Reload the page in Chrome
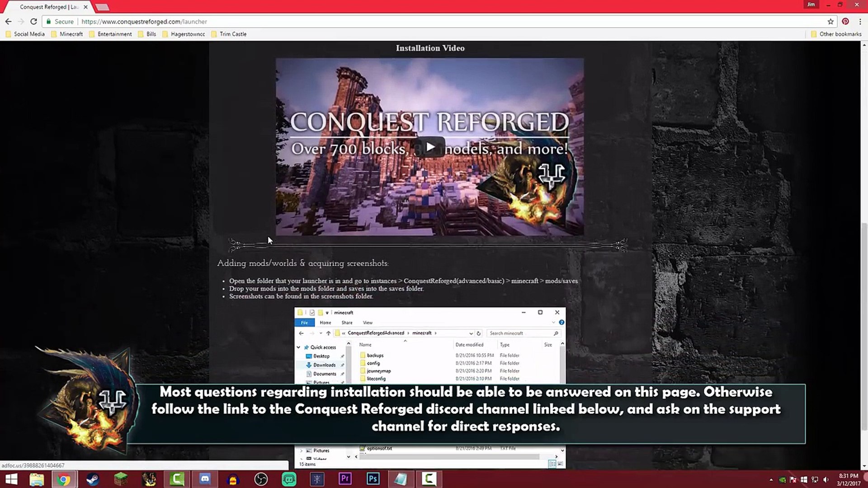 coord(33,21)
